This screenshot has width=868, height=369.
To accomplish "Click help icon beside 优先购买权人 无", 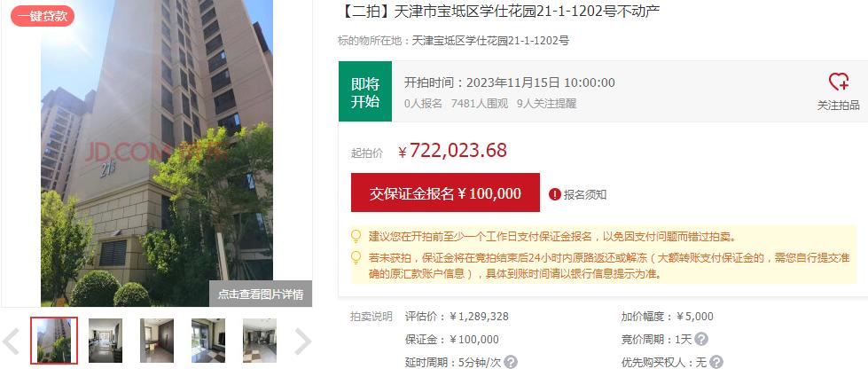I will click(x=717, y=363).
